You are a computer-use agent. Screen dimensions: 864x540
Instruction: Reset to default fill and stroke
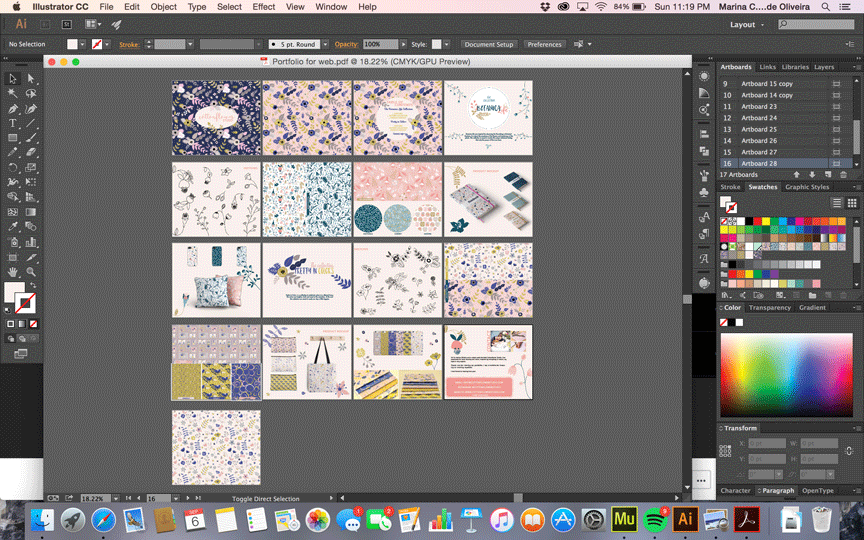[8, 310]
